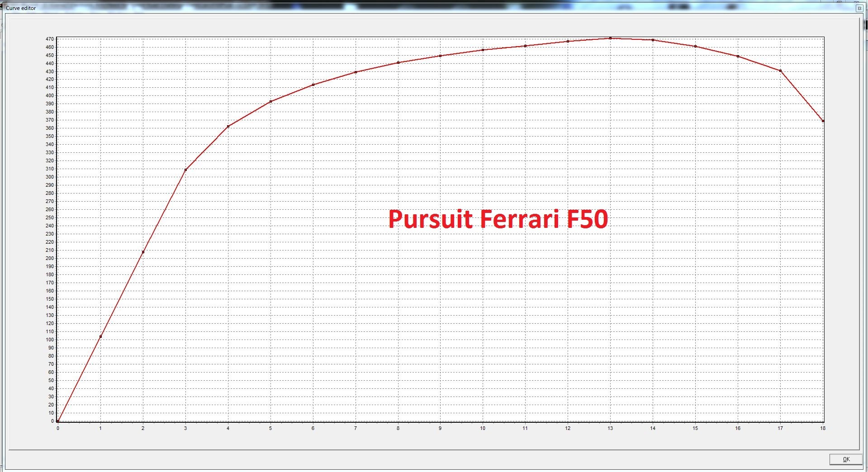This screenshot has height=472, width=868.
Task: Pick the curve point at x equals 3
Action: coord(185,170)
